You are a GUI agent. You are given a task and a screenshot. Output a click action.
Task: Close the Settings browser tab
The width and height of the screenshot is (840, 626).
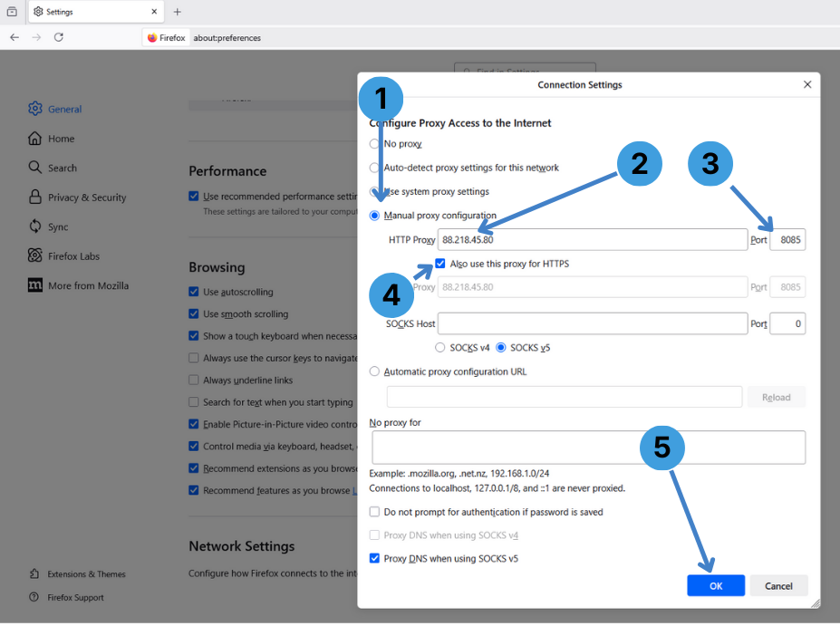pyautogui.click(x=154, y=11)
